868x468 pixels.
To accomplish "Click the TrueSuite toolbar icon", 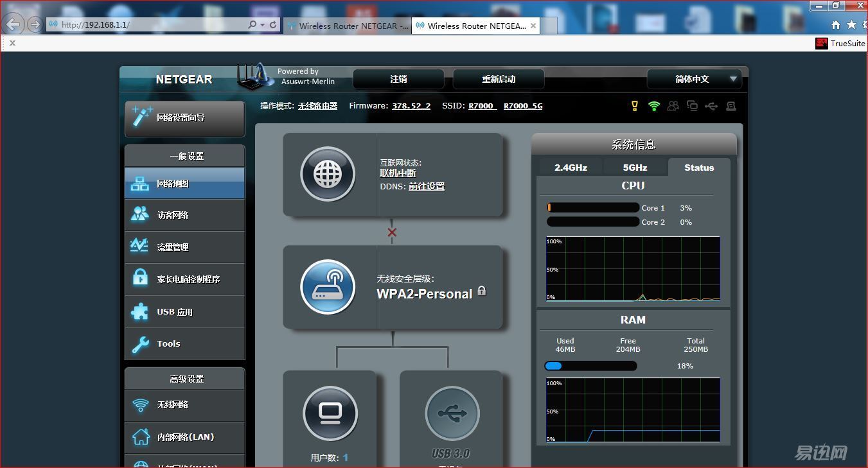I will point(821,43).
